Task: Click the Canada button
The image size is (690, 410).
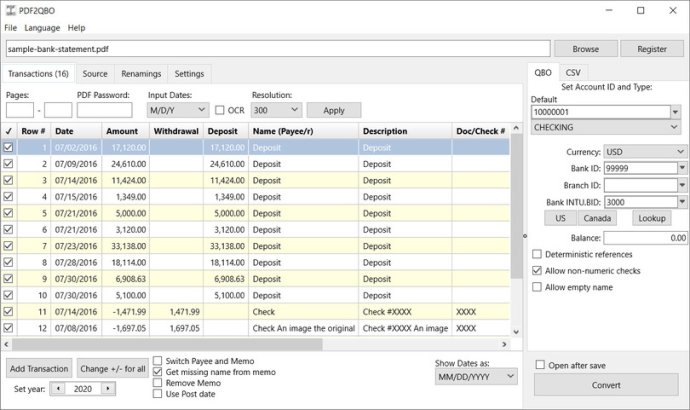Action: point(597,218)
